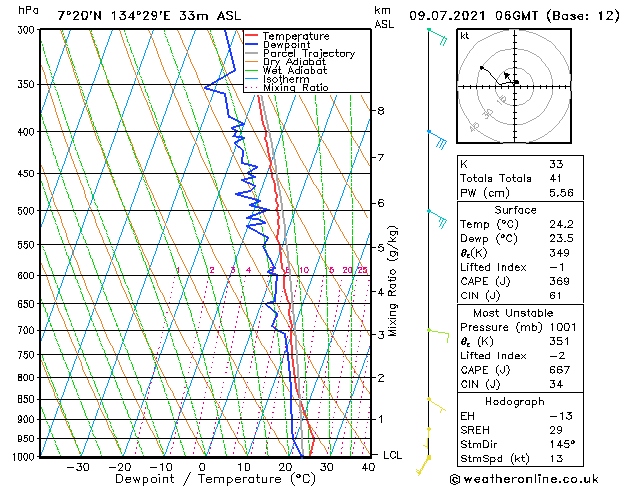This screenshot has height=486, width=629.
Task: Click the K index value 33
Action: point(556,164)
